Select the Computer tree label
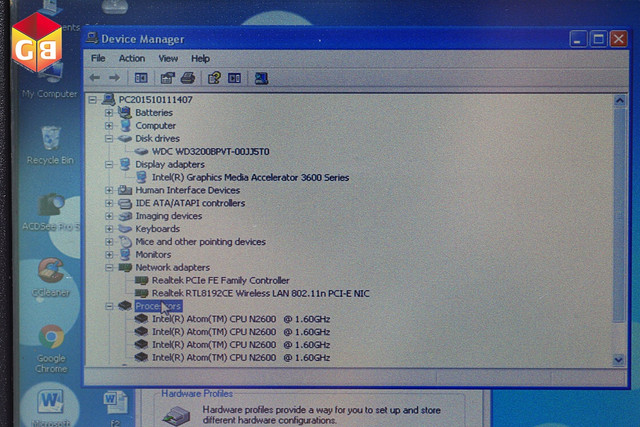The height and width of the screenshot is (427, 640). click(156, 126)
